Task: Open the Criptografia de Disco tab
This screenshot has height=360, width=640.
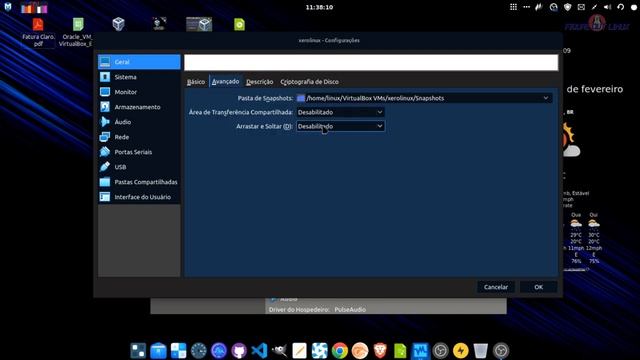Action: click(309, 82)
